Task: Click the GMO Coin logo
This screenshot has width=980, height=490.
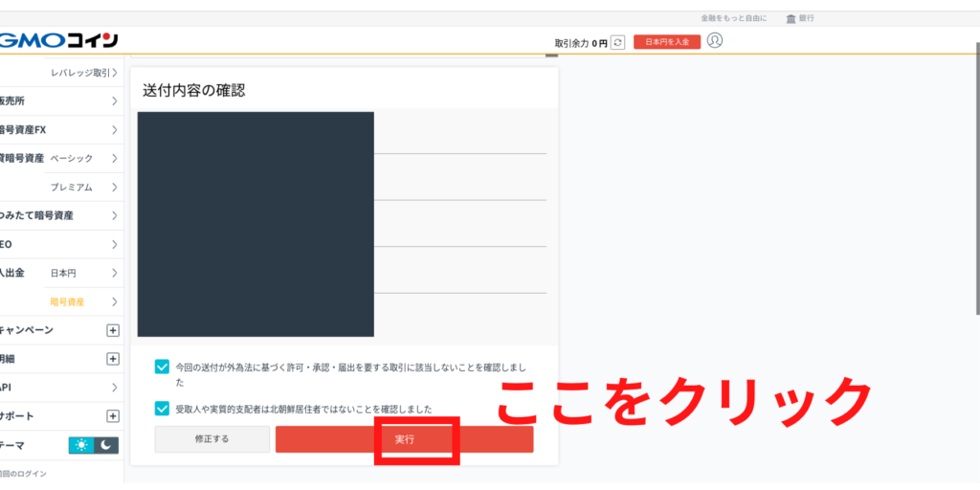Action: (58, 41)
